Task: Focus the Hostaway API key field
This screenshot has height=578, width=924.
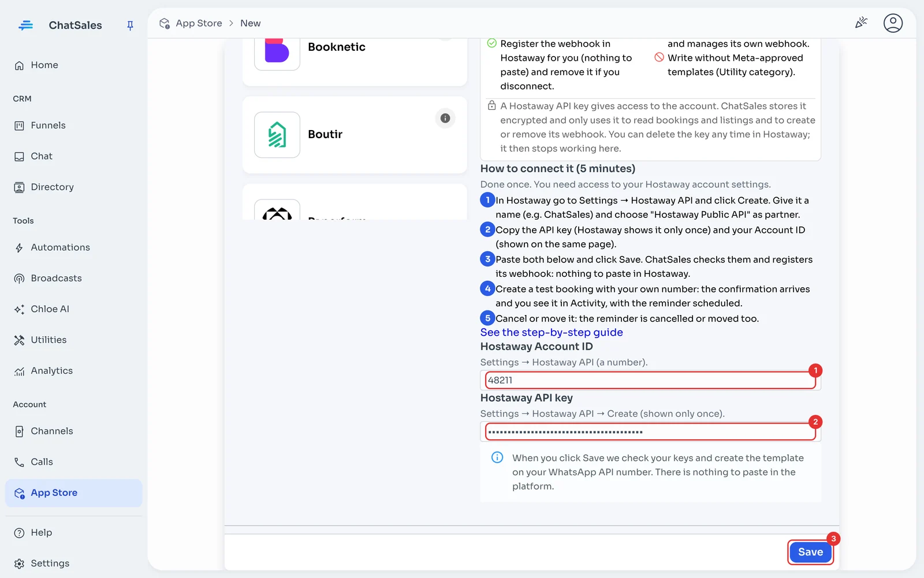Action: pos(650,432)
